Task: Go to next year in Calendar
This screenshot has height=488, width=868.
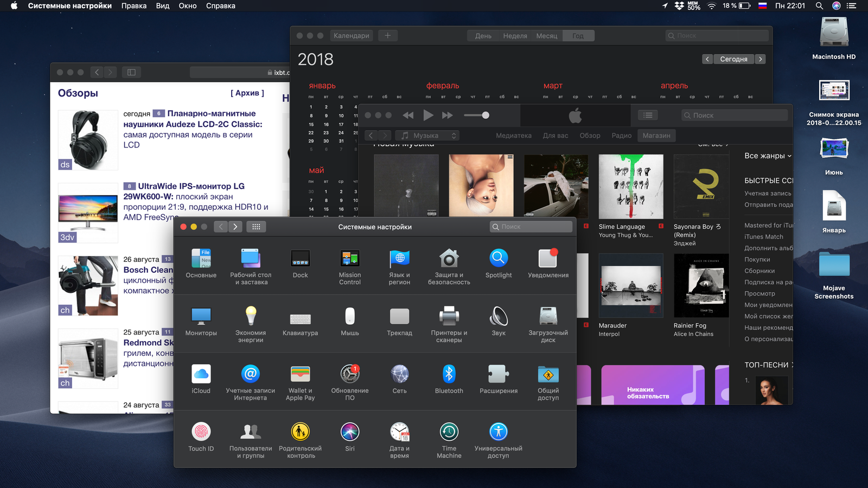Action: point(760,59)
